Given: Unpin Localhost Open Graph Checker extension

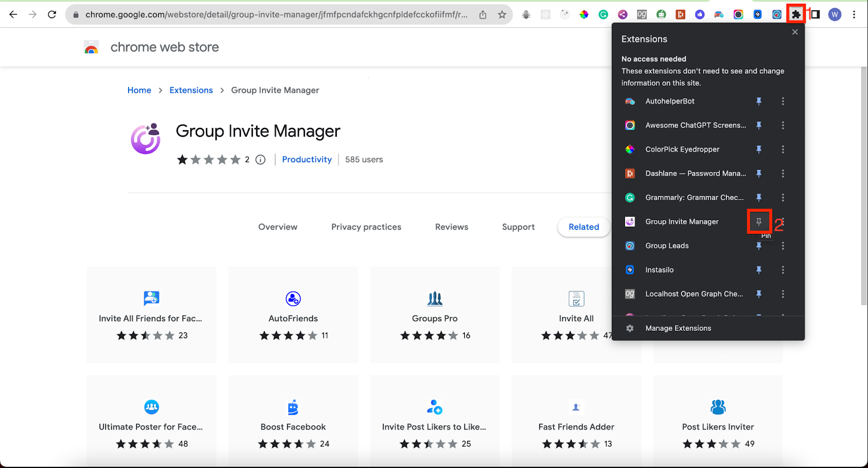Looking at the screenshot, I should click(x=759, y=294).
